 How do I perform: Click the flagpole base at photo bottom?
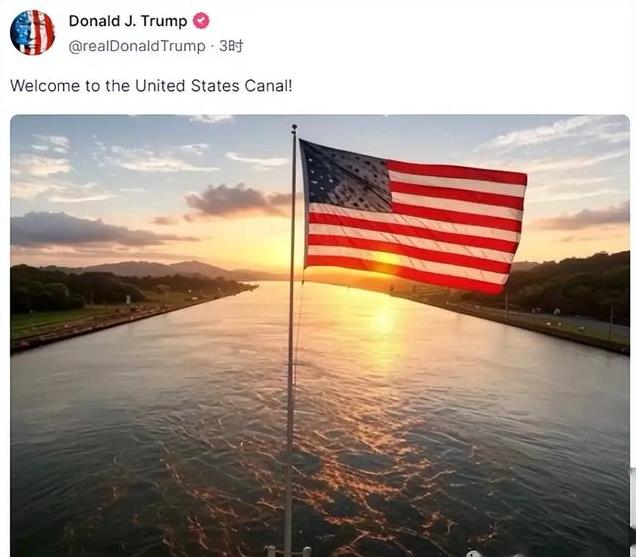tap(288, 551)
